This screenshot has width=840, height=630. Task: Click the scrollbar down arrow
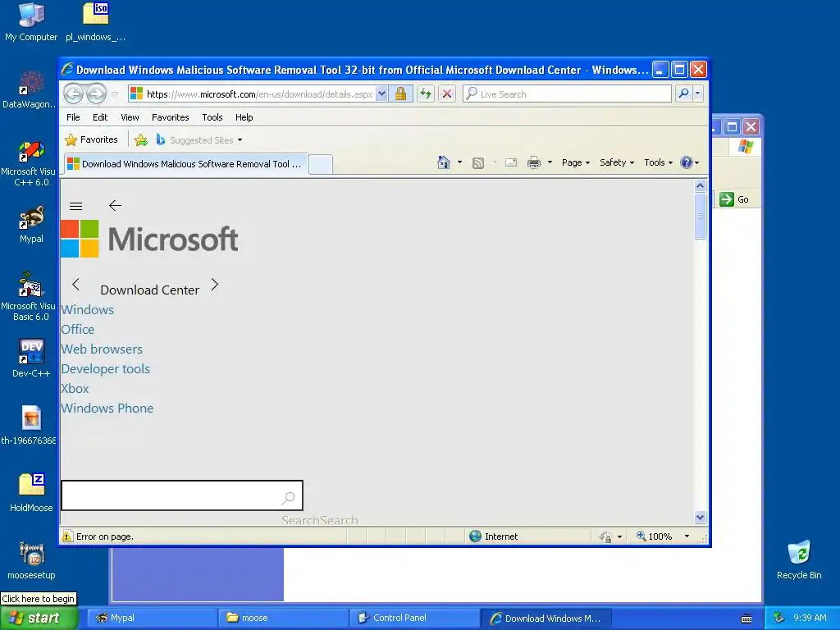(x=701, y=518)
